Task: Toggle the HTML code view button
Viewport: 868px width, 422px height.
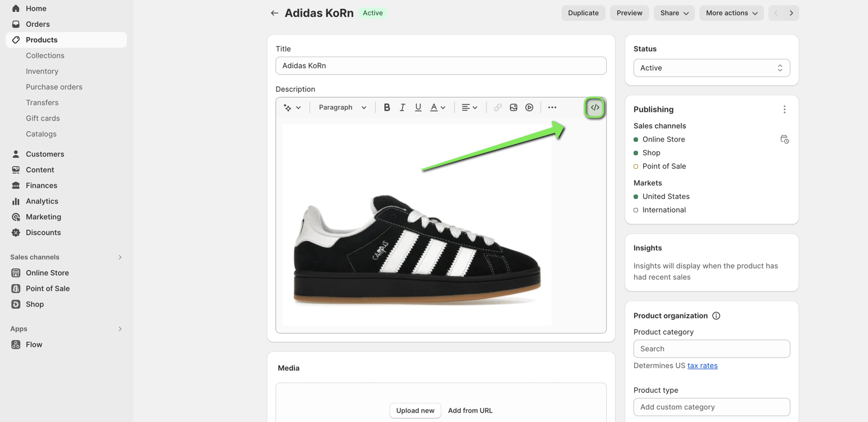Action: [x=595, y=108]
